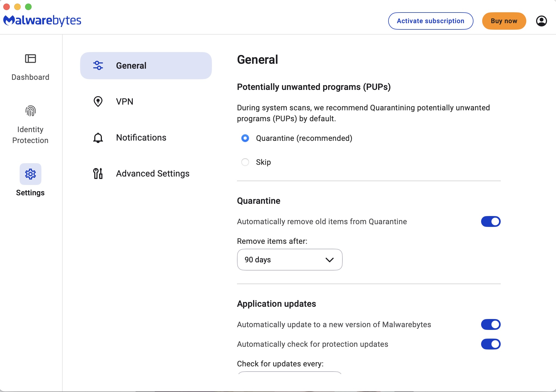Disable automatic removal of old Quarantine items

tap(491, 221)
